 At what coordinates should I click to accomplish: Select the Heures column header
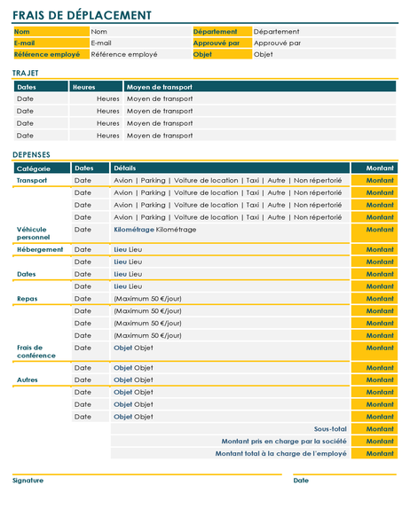(96, 87)
